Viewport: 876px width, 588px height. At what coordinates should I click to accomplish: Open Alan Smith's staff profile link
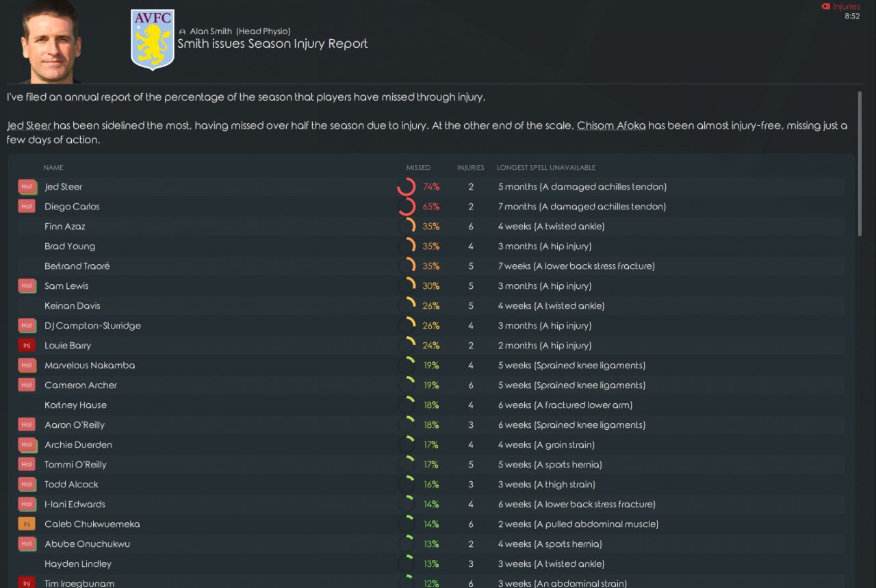(211, 31)
